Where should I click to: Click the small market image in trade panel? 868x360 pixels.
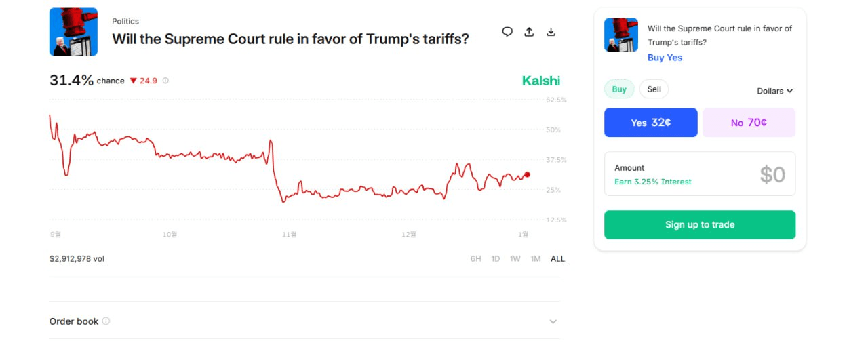(621, 35)
